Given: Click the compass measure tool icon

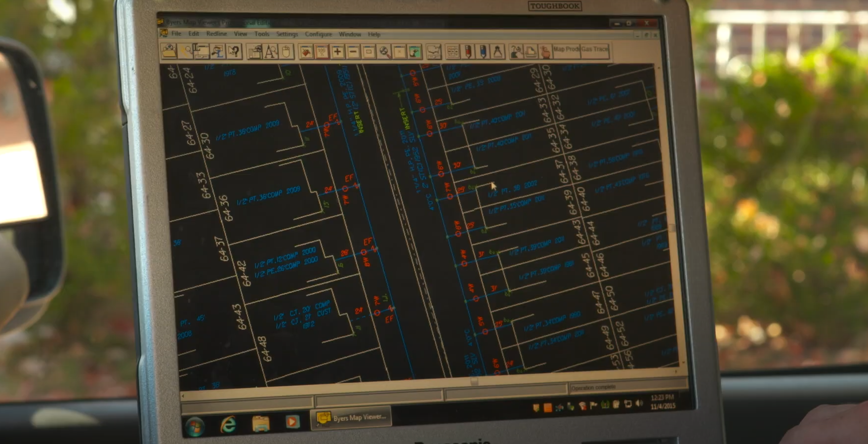Looking at the screenshot, I should pos(498,51).
